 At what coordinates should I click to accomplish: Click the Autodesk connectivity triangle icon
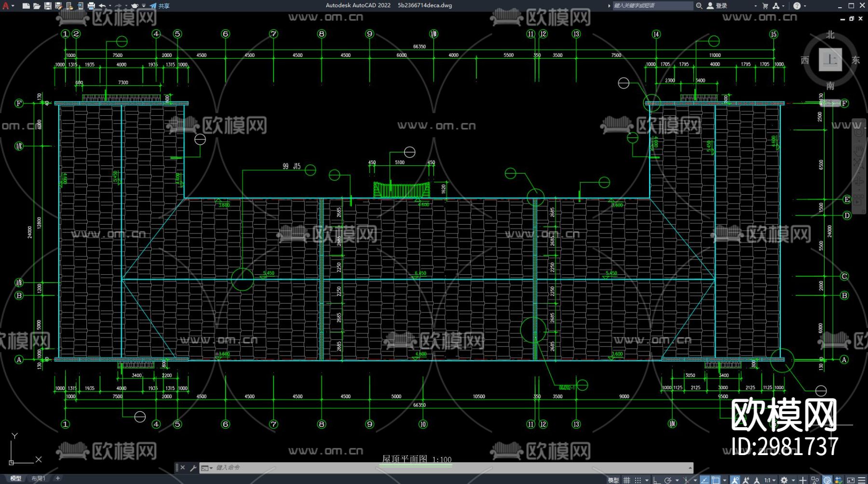[776, 6]
